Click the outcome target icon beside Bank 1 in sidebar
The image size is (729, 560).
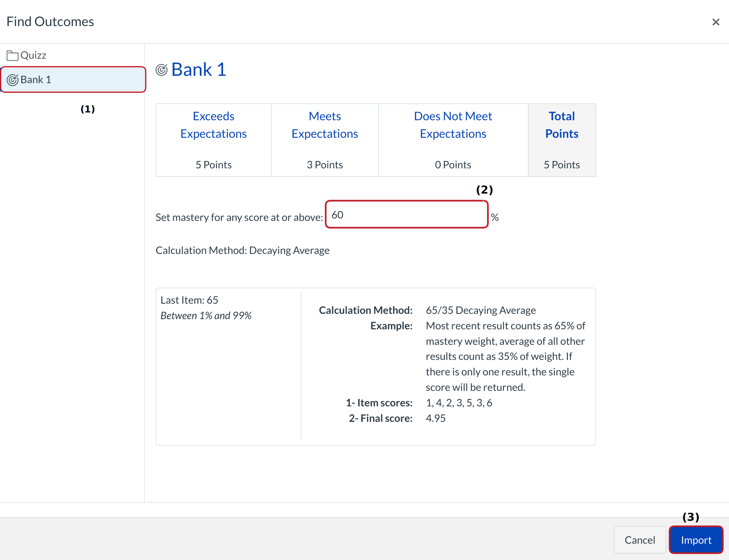tap(13, 80)
